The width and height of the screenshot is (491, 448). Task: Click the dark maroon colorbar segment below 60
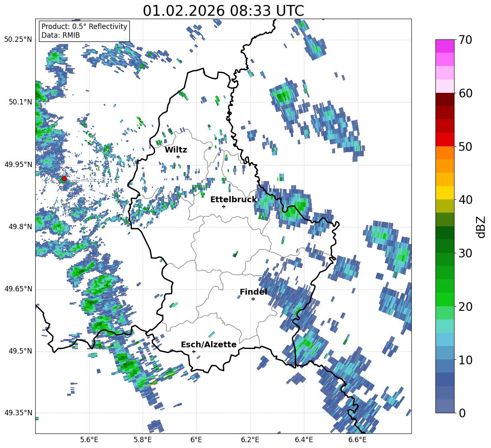(445, 99)
